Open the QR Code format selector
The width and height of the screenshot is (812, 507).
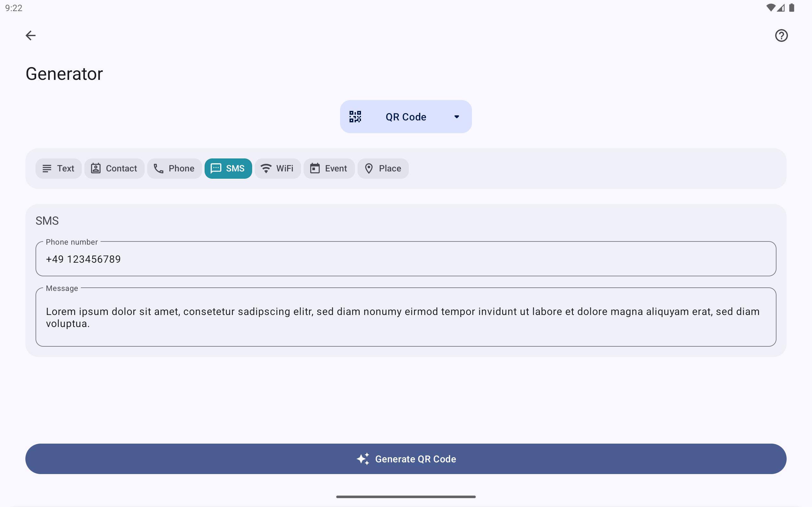[406, 117]
